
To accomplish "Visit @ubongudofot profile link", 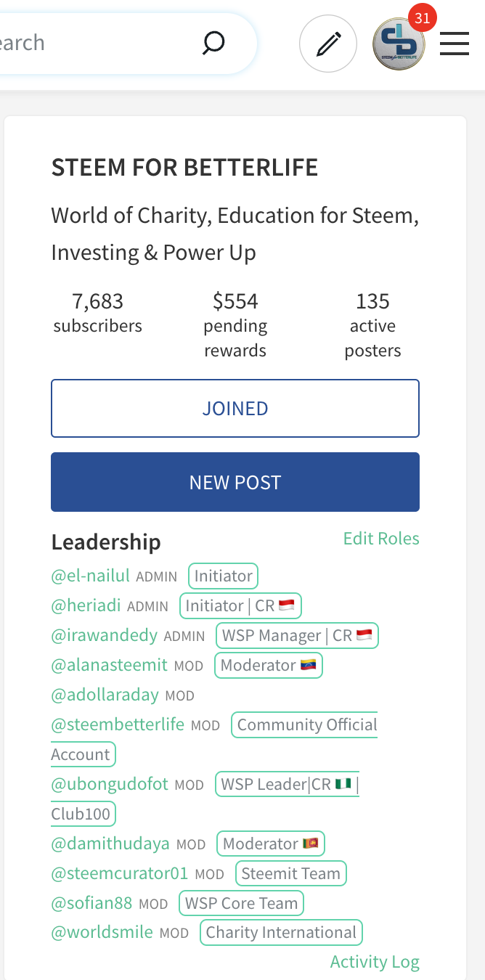I will click(110, 785).
